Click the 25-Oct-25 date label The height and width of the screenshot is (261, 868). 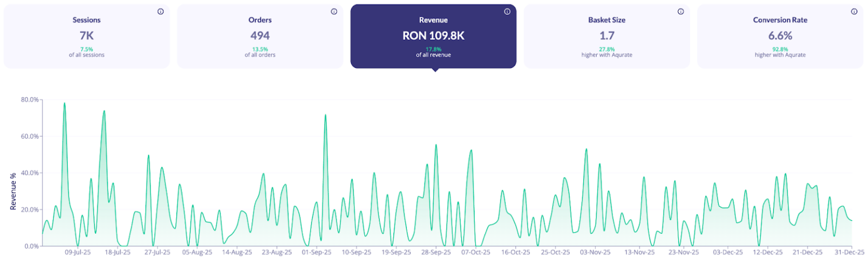coord(555,253)
